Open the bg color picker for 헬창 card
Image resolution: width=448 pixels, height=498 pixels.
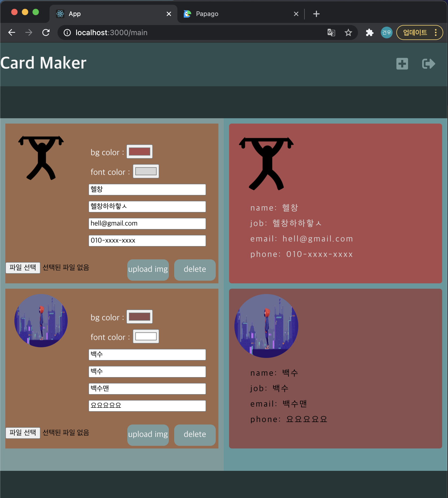139,151
